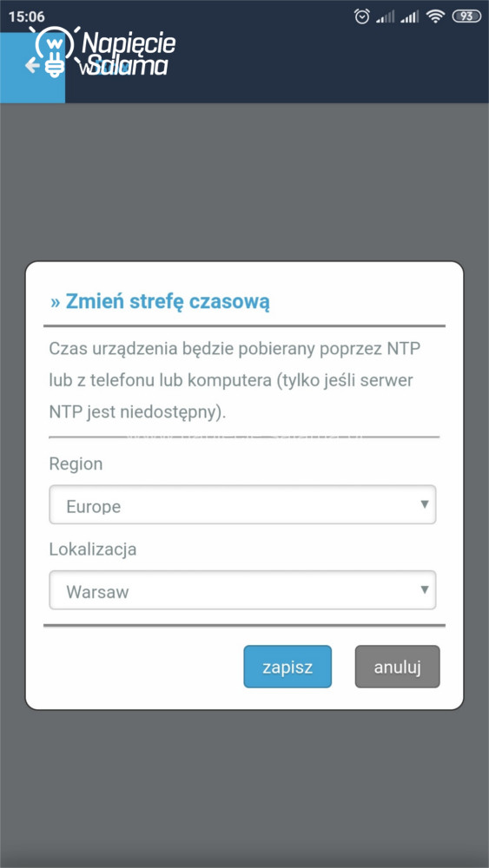Click the lightbulb plug logo icon
489x868 pixels.
pos(53,51)
